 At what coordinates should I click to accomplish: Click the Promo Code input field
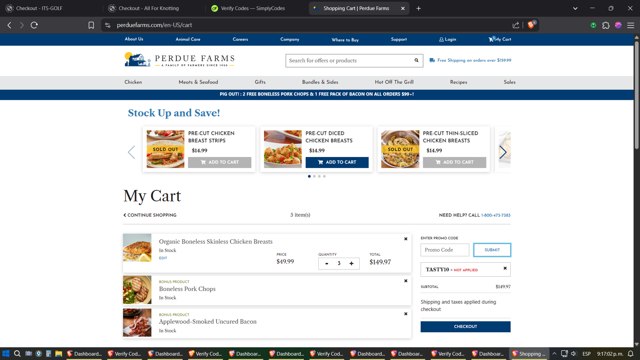pyautogui.click(x=445, y=250)
